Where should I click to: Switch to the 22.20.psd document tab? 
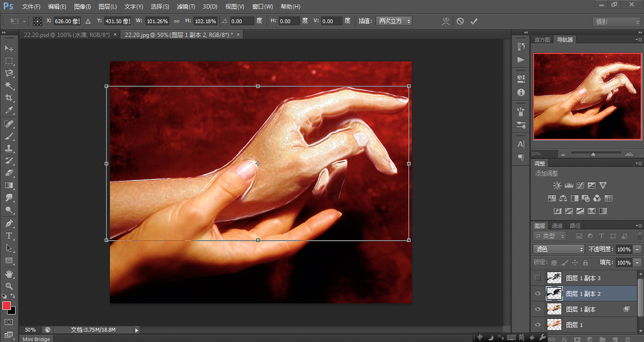point(66,35)
